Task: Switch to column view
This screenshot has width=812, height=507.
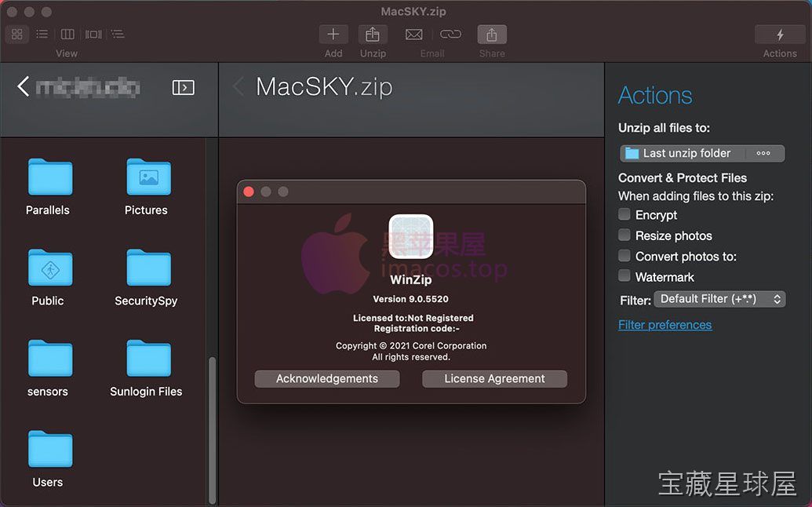Action: tap(67, 35)
